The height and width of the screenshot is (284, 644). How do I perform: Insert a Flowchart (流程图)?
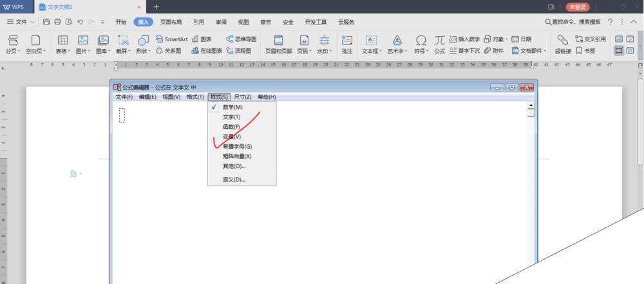click(x=239, y=50)
